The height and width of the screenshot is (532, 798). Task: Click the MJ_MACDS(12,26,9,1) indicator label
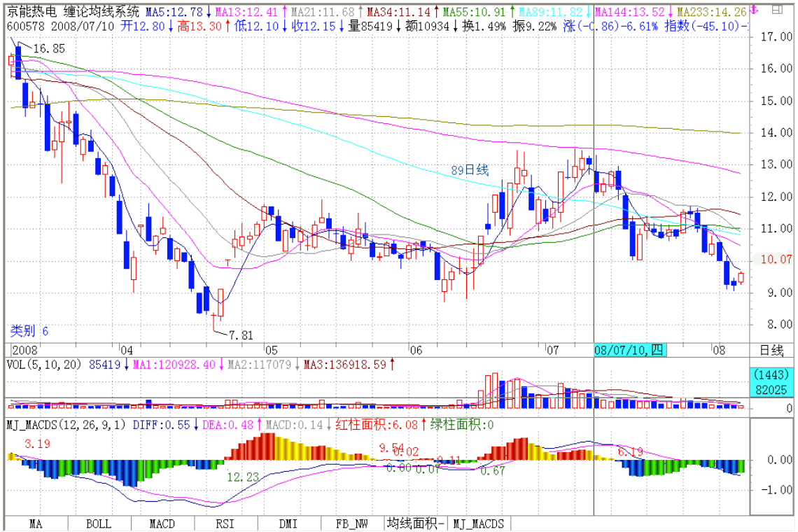(x=66, y=425)
